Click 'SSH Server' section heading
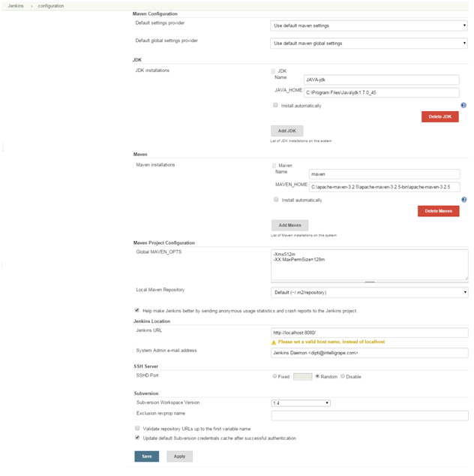Screen dimensions: 474x476 coord(145,366)
